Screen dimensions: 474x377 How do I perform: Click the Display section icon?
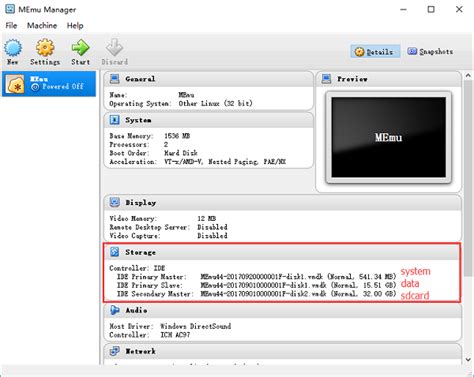tap(114, 202)
